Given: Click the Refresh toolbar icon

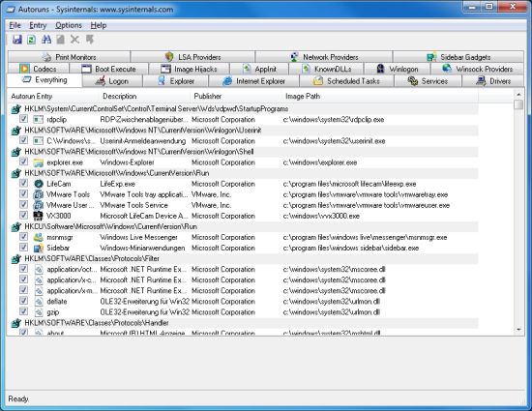Looking at the screenshot, I should click(32, 40).
